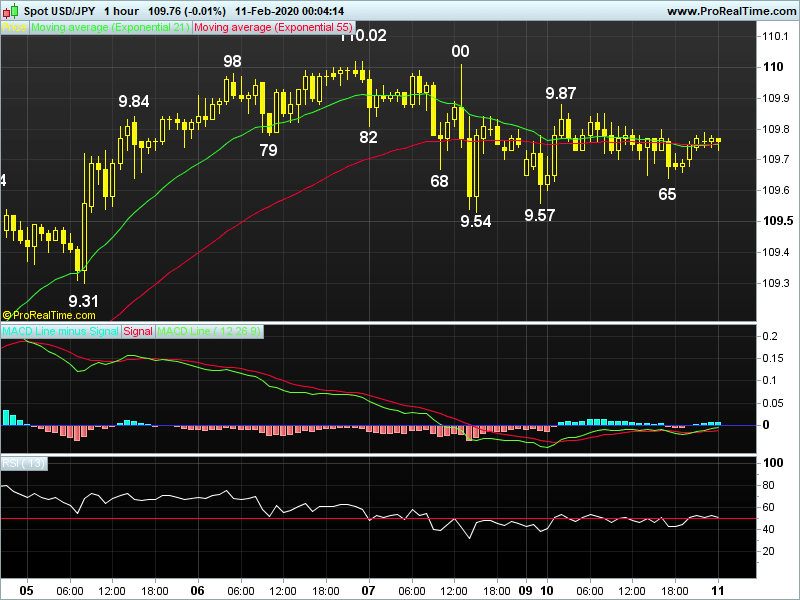This screenshot has height=600, width=800.
Task: Click the RSI 40 axis label
Action: [x=768, y=530]
